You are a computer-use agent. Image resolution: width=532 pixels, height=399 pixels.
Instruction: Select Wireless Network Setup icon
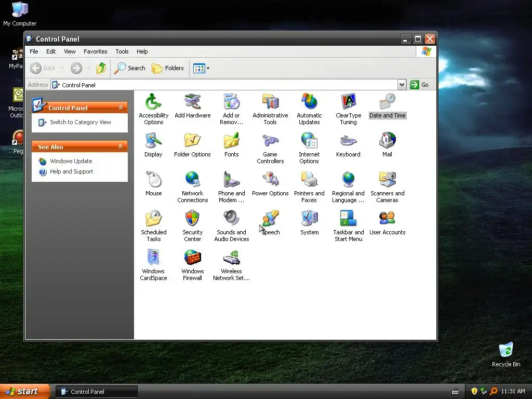231,258
